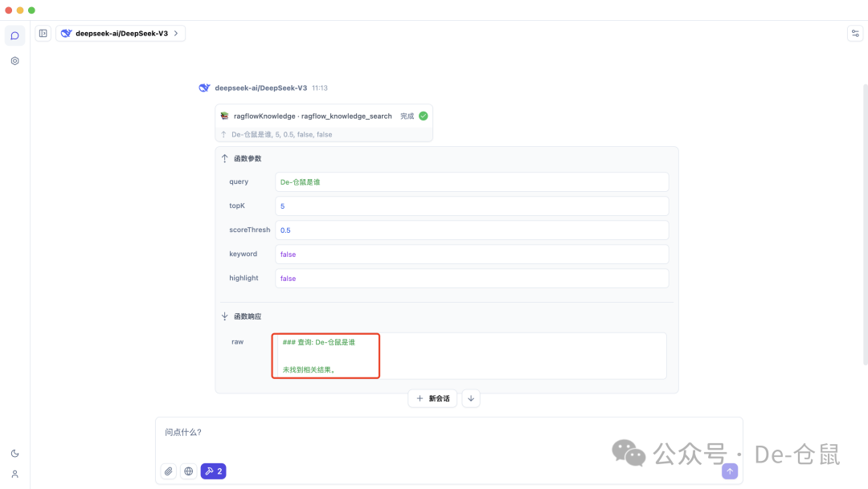Open the user account icon at bottom left
868x489 pixels.
[x=14, y=475]
